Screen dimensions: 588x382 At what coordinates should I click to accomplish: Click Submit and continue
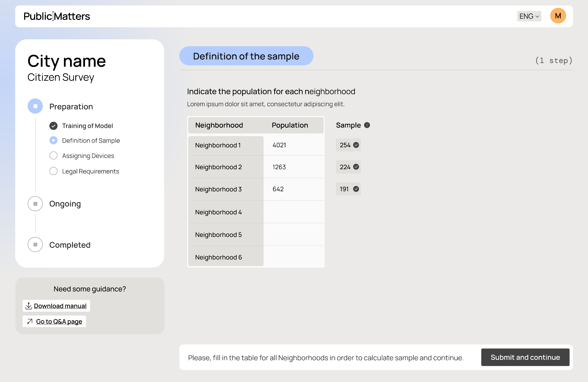pyautogui.click(x=525, y=357)
